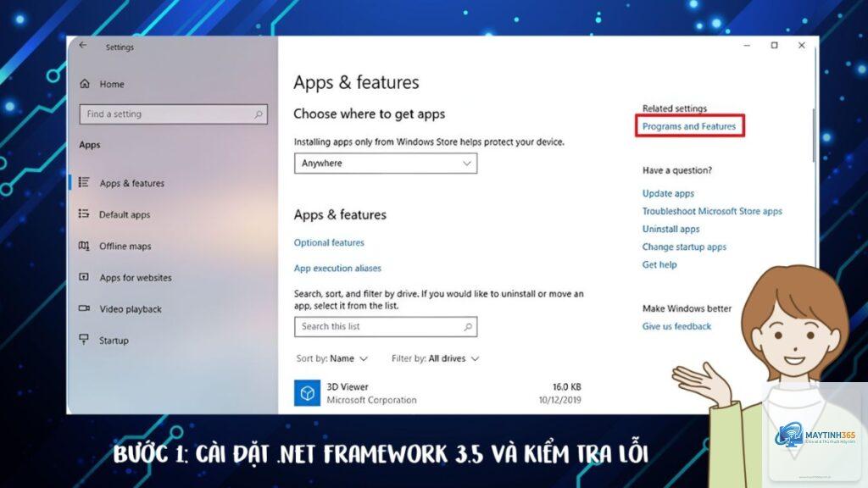The width and height of the screenshot is (868, 488).
Task: Select the 3D Viewer app entry
Action: click(437, 393)
